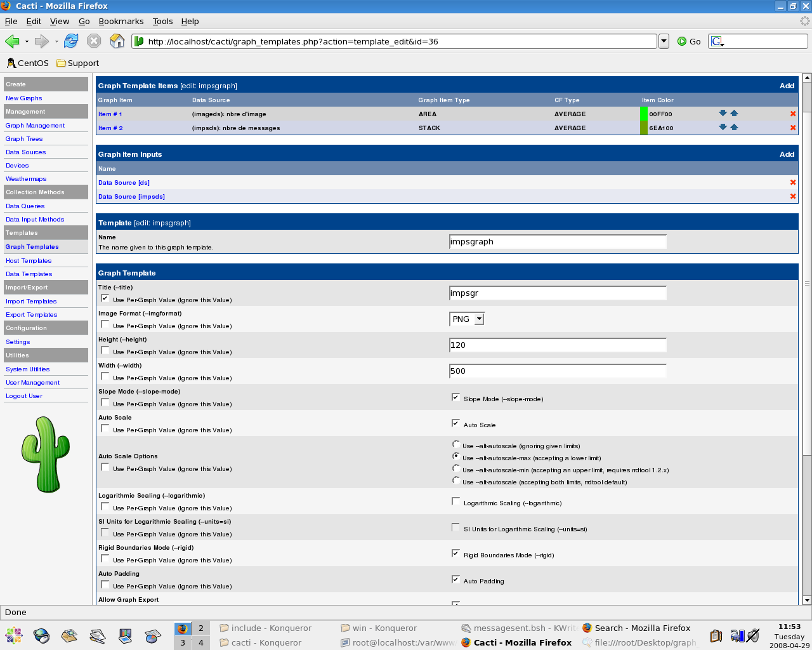Move Item # 2 down with the arrow
Viewport: 812px width, 650px height.
(723, 127)
